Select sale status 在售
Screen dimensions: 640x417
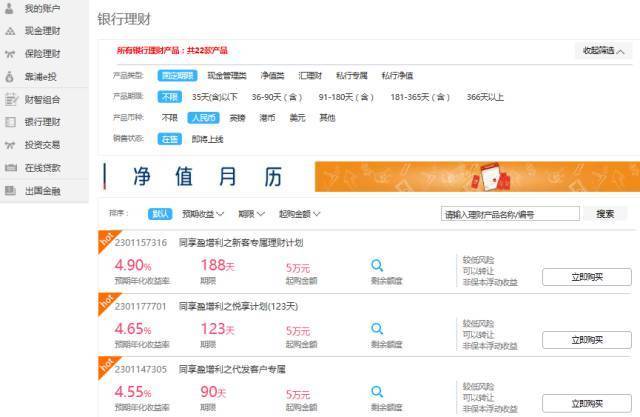point(169,139)
